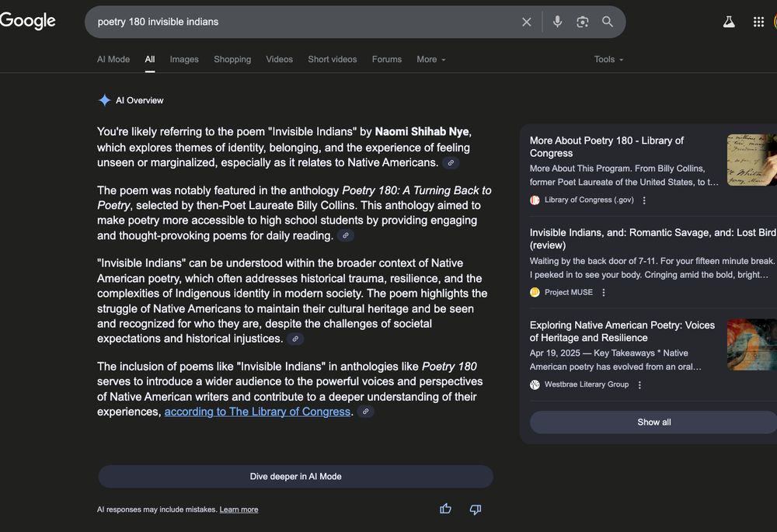Open source link icon after Library of Congress link
The width and height of the screenshot is (777, 532).
(x=365, y=412)
